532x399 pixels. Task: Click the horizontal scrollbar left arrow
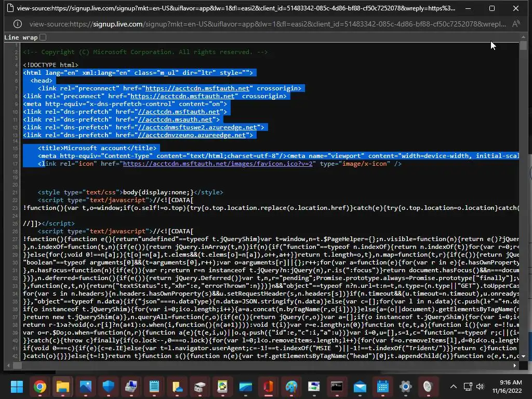(8, 365)
